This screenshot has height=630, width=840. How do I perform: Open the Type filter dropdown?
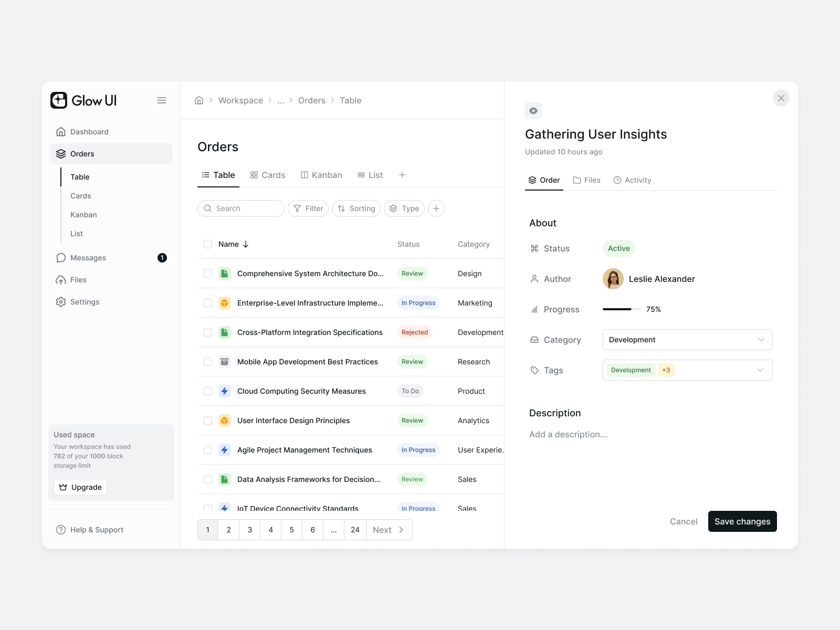click(x=404, y=208)
